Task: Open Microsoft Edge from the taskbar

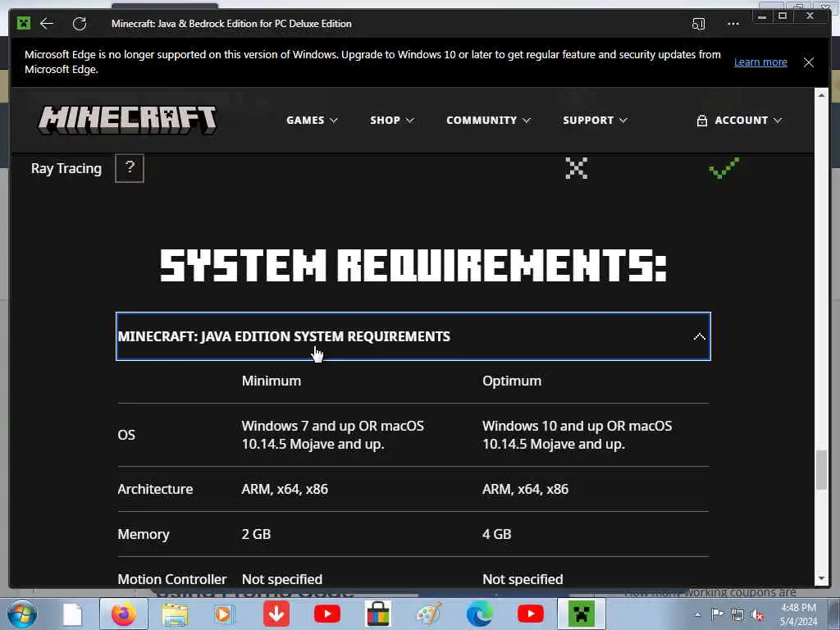Action: point(480,614)
